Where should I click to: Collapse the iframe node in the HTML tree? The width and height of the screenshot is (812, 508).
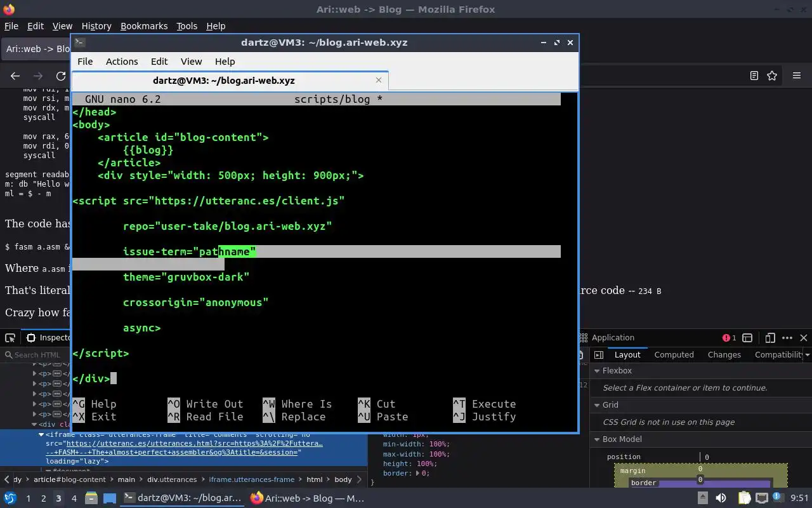click(x=41, y=435)
